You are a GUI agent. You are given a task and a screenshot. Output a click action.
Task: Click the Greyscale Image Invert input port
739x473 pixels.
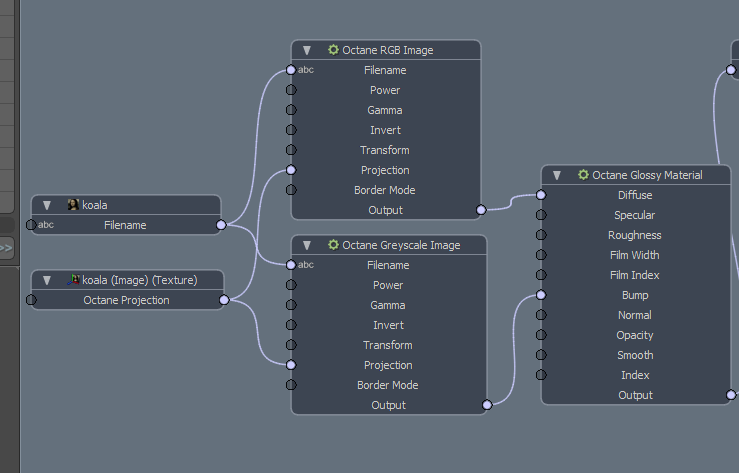[x=291, y=325]
